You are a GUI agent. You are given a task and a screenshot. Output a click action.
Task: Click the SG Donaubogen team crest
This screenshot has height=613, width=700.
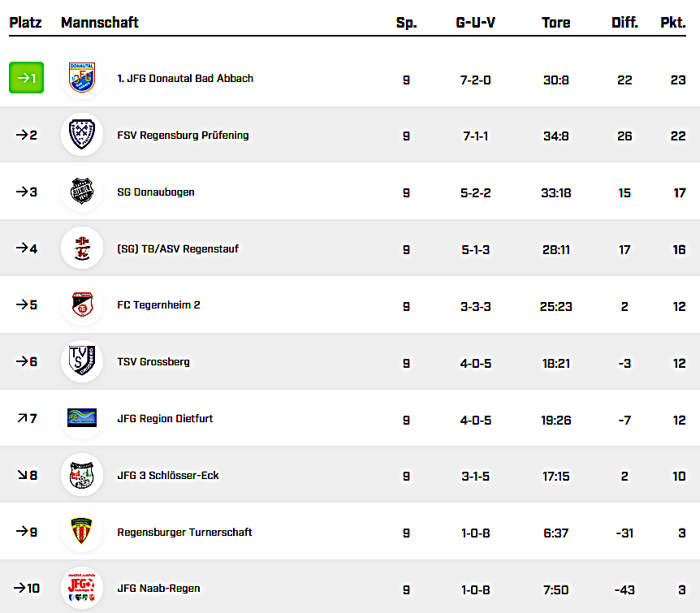[82, 192]
